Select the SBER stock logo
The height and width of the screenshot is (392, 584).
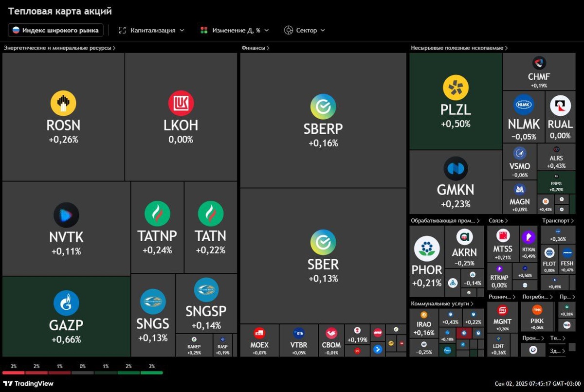tap(323, 242)
